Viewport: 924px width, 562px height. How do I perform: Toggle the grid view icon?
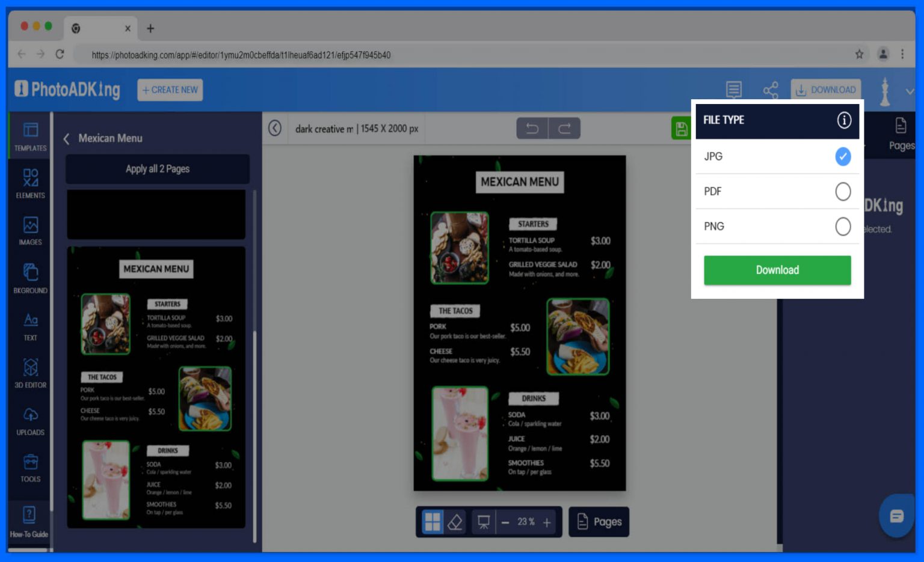[433, 522]
